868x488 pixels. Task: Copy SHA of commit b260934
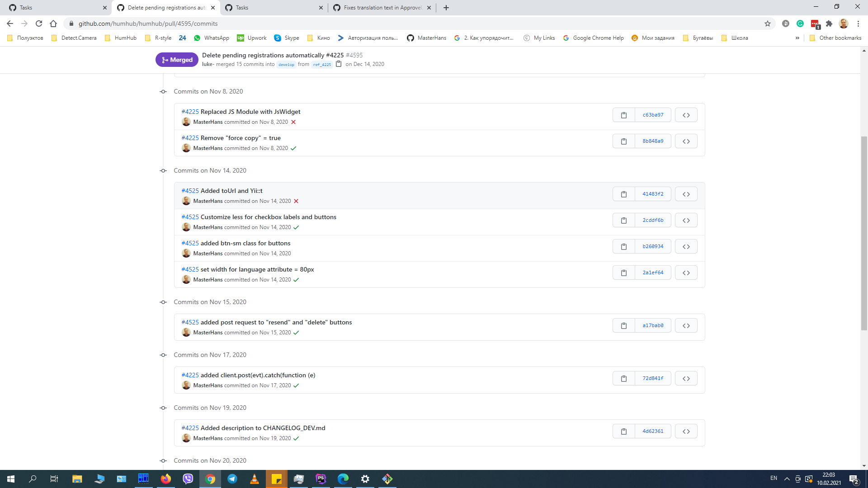pyautogui.click(x=624, y=246)
